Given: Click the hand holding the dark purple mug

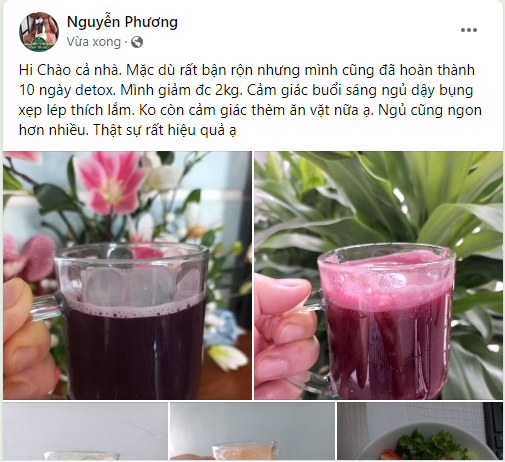Looking at the screenshot, I should click(x=28, y=337).
